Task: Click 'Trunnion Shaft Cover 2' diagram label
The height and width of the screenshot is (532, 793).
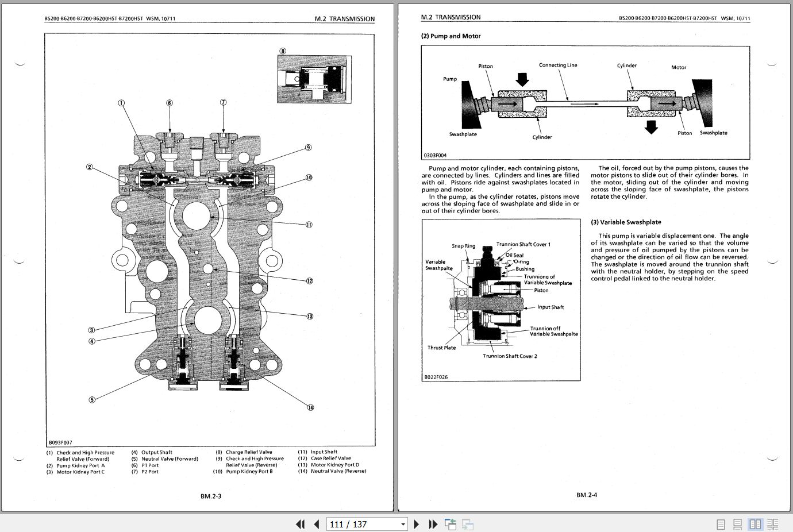Action: pyautogui.click(x=510, y=356)
